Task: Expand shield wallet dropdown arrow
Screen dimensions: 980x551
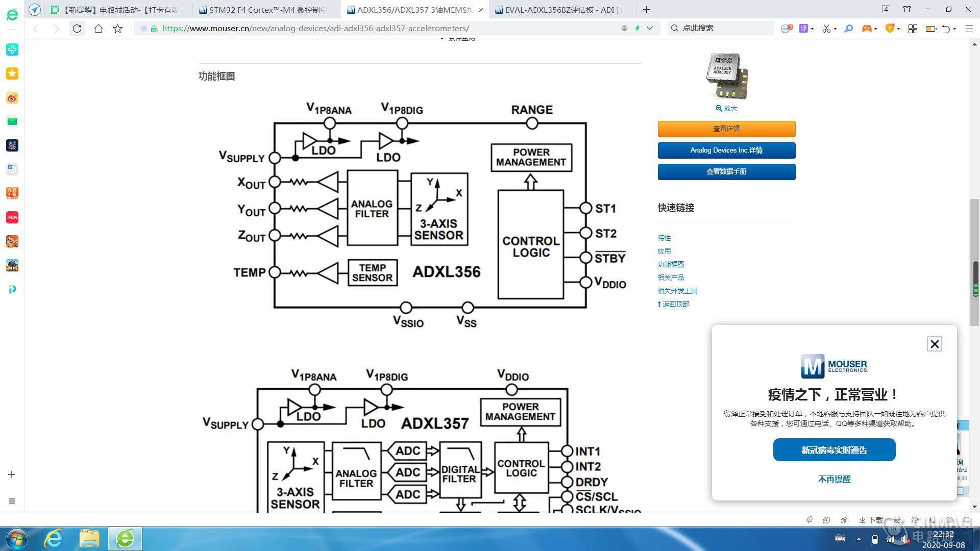Action: (898, 29)
